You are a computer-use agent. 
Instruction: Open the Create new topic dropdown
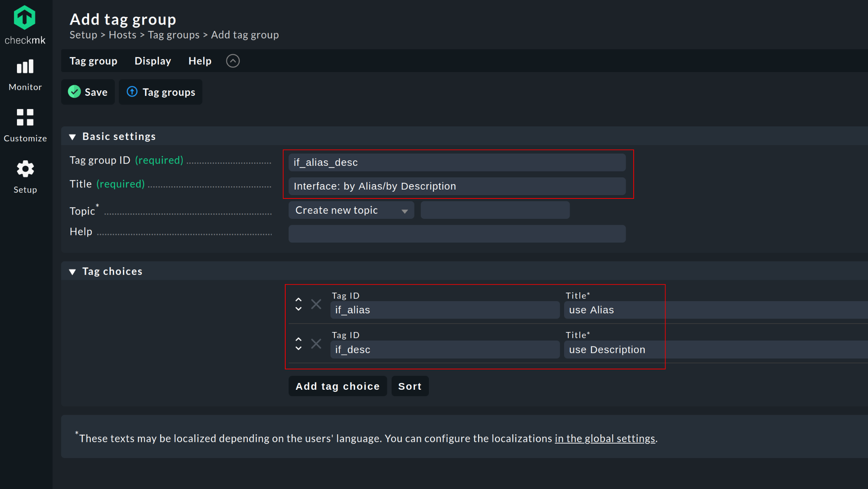click(351, 210)
